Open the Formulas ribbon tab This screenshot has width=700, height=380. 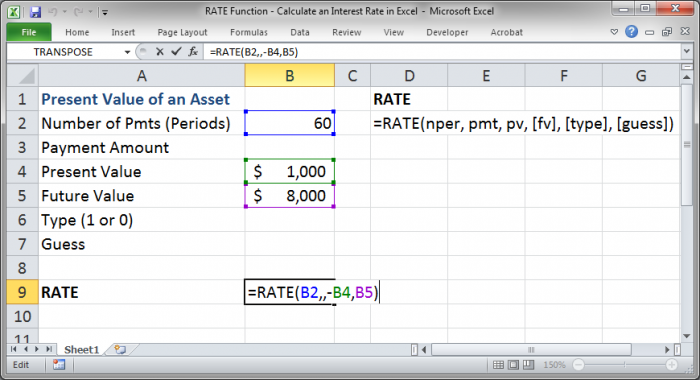pyautogui.click(x=249, y=32)
